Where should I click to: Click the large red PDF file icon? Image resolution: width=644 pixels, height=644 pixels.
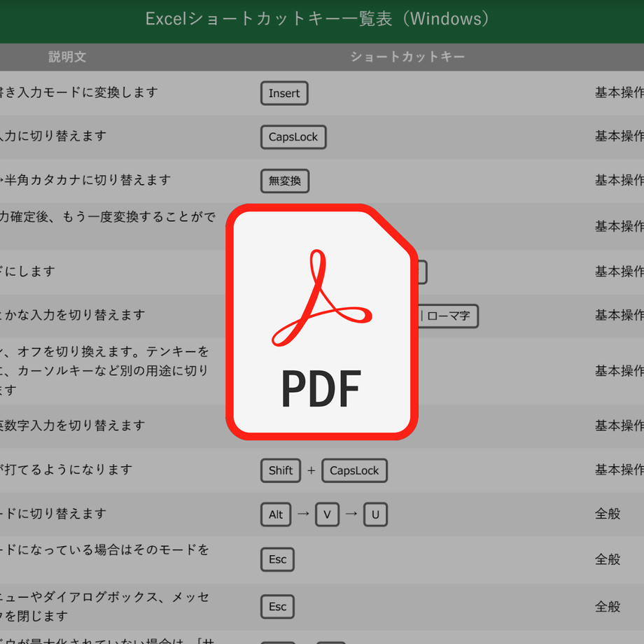click(322, 321)
